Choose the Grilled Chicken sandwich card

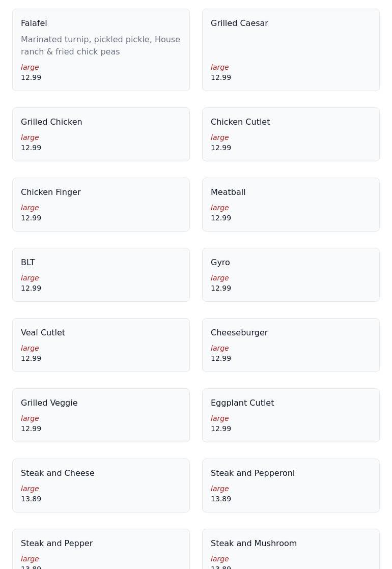click(x=101, y=134)
